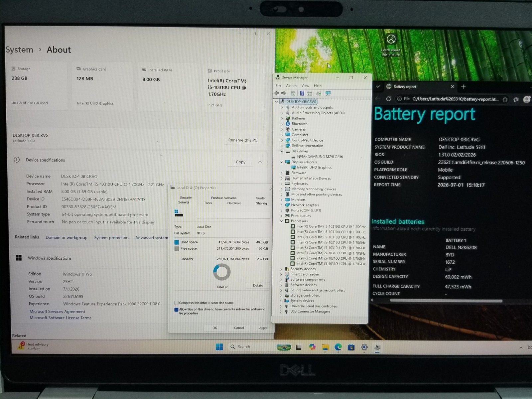532x399 pixels.
Task: Click Forward arrow in Device Manager toolbar
Action: pyautogui.click(x=284, y=93)
